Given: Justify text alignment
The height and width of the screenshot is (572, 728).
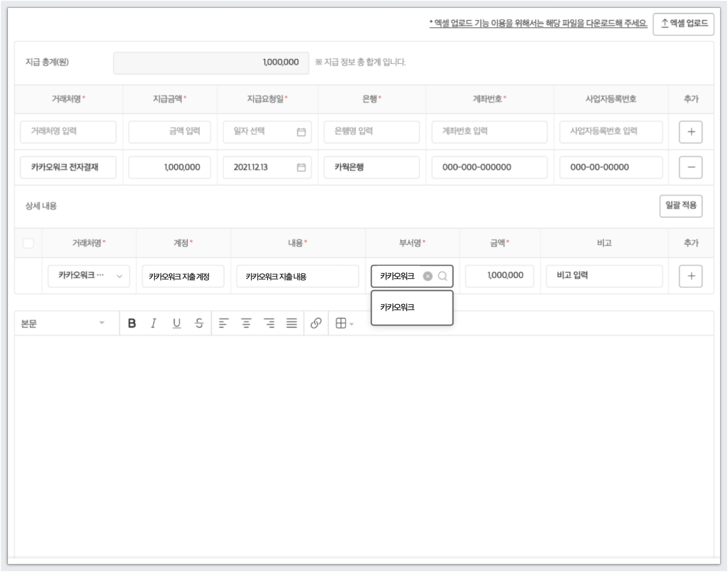Looking at the screenshot, I should (x=292, y=323).
